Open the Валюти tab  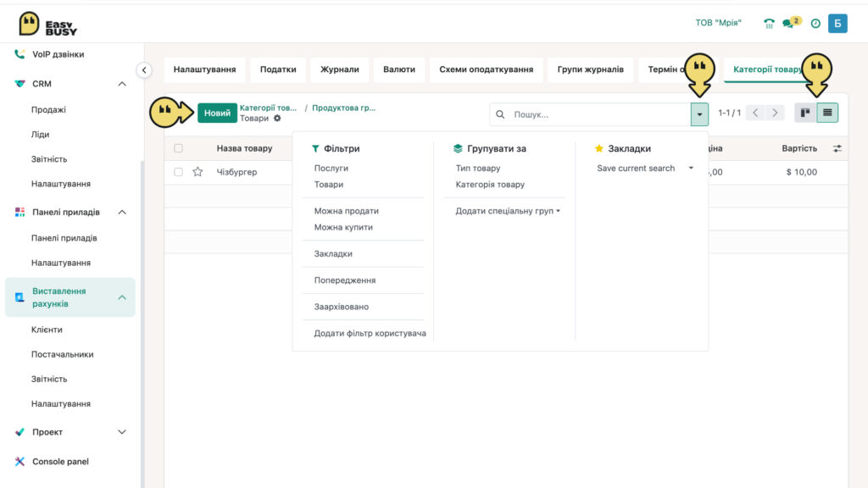click(x=399, y=69)
